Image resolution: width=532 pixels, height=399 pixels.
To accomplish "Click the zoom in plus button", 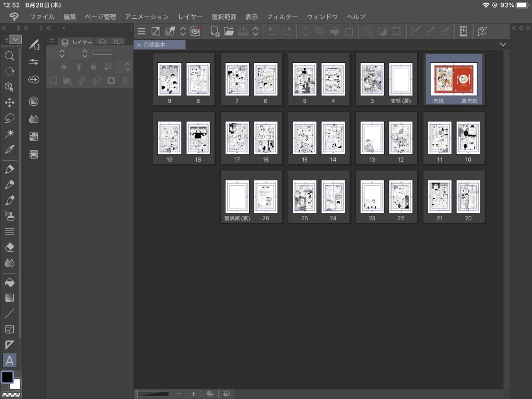I will click(194, 394).
